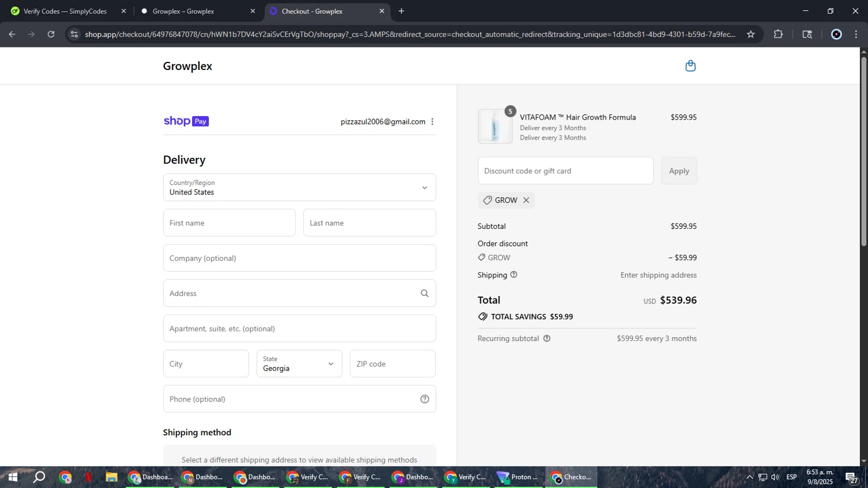This screenshot has height=488, width=868.
Task: Open File Explorer from the taskbar
Action: click(112, 478)
